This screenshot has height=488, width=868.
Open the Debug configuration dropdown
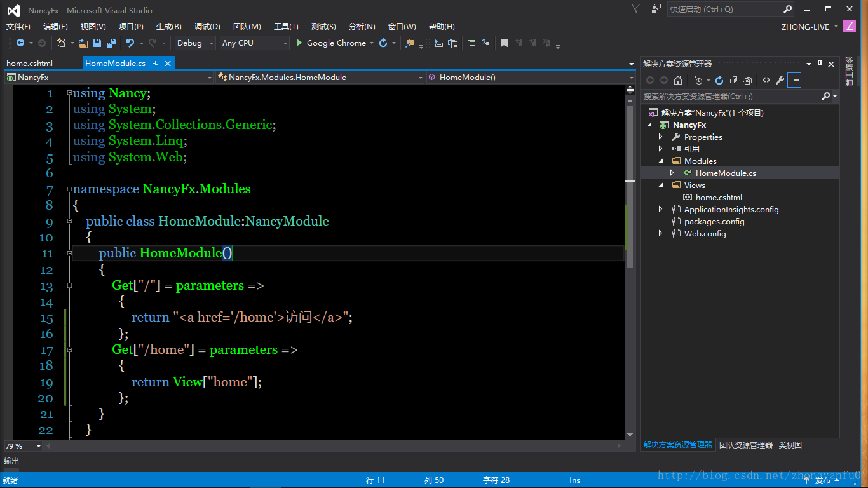(x=195, y=43)
